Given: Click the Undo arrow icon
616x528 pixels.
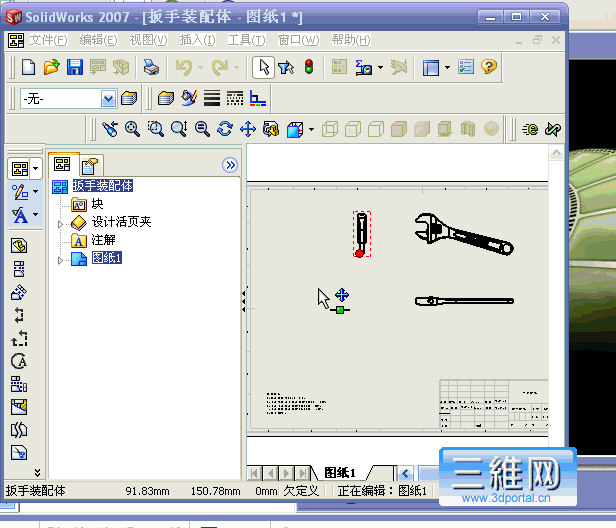Looking at the screenshot, I should click(184, 67).
